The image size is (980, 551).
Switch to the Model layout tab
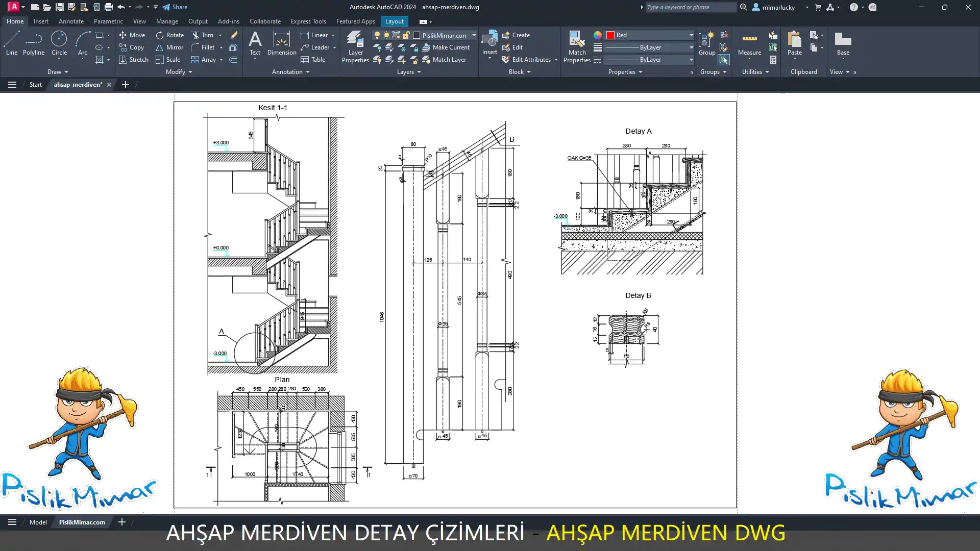38,522
